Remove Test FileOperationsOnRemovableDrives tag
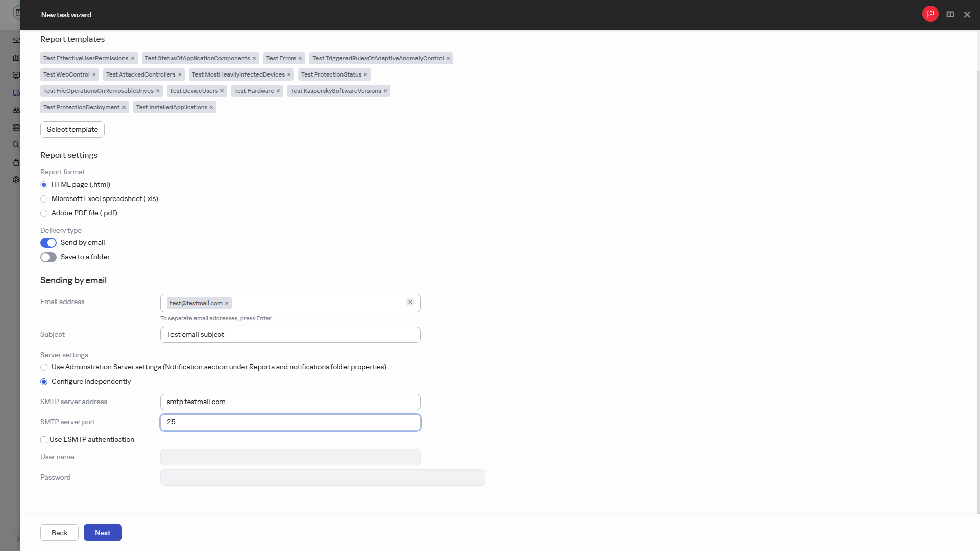980x551 pixels. coord(158,91)
